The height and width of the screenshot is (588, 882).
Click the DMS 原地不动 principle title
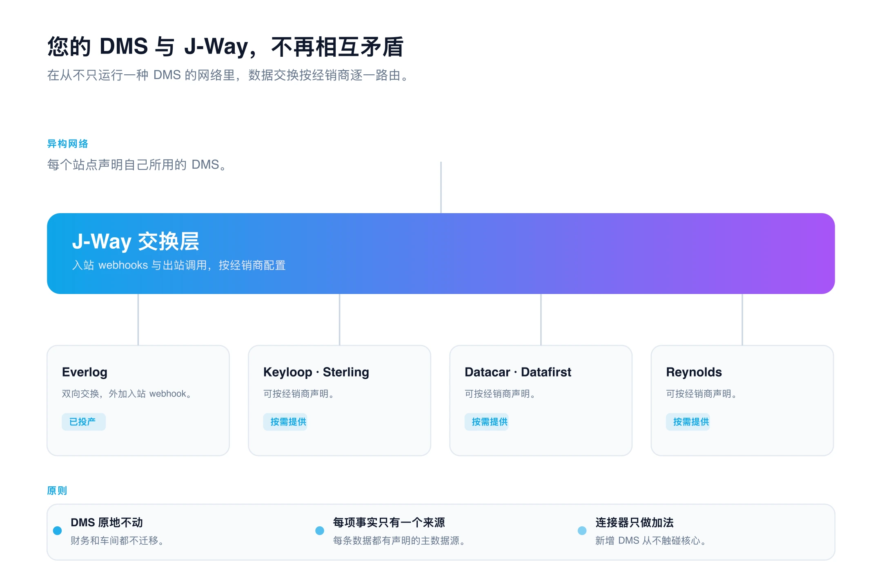coord(107,522)
